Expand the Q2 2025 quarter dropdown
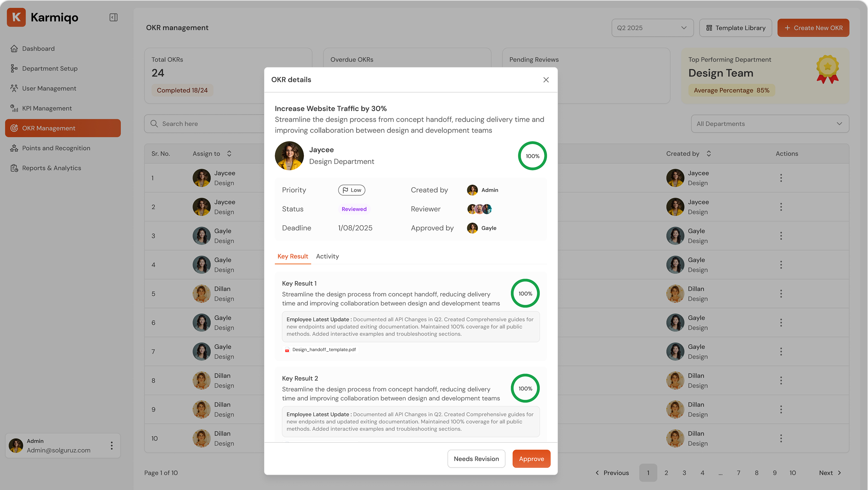 pos(652,28)
